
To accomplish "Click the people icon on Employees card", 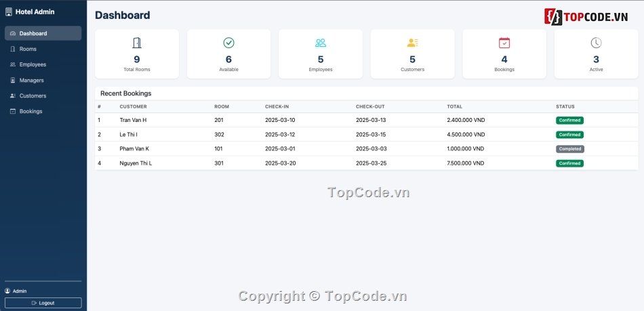I will (321, 43).
